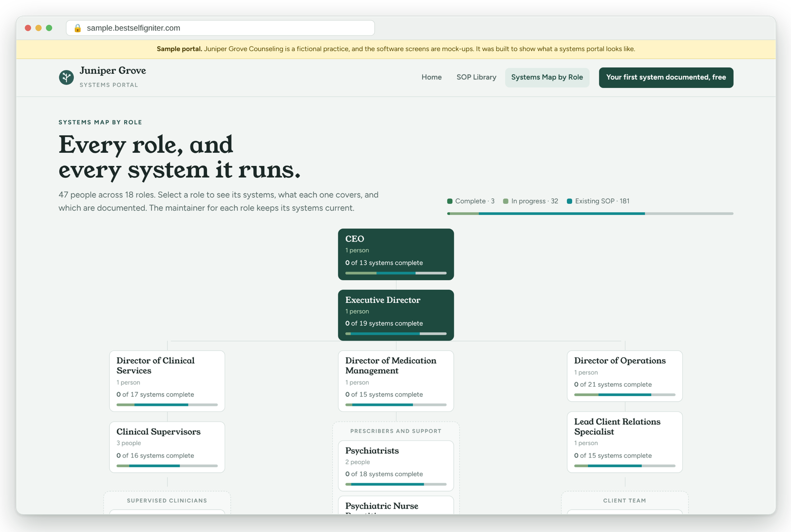Open Director of Medication Management card
The width and height of the screenshot is (791, 532).
pyautogui.click(x=396, y=381)
